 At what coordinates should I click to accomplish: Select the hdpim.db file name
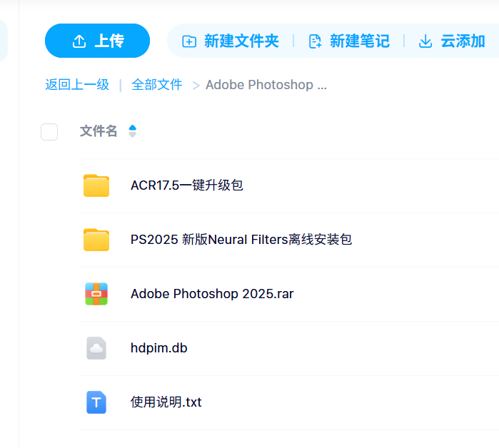[158, 348]
